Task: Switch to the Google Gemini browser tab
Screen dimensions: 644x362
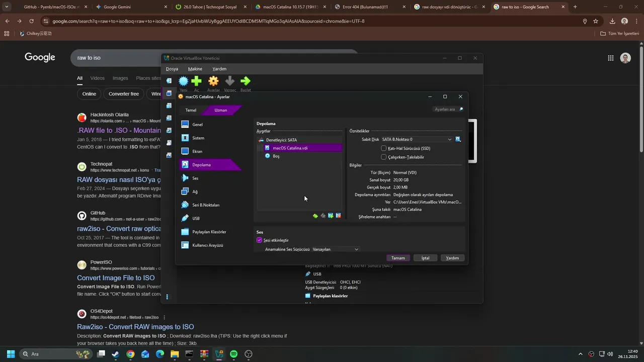Action: point(131,7)
